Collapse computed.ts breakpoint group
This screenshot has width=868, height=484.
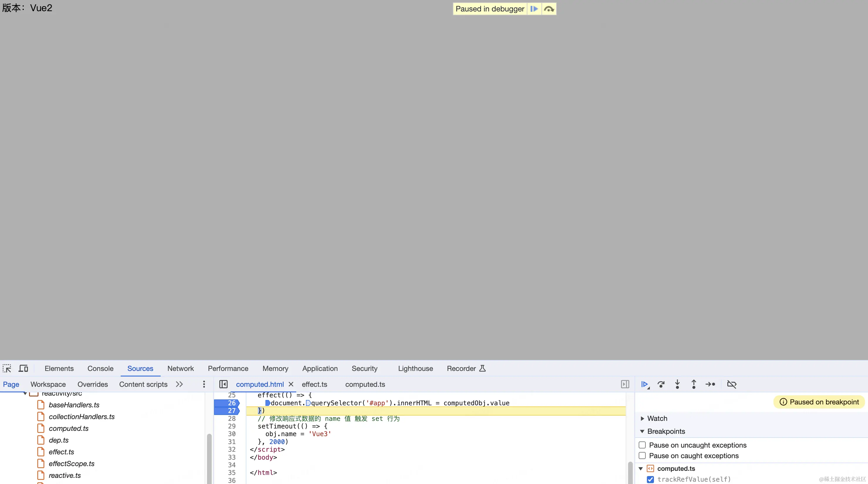641,468
